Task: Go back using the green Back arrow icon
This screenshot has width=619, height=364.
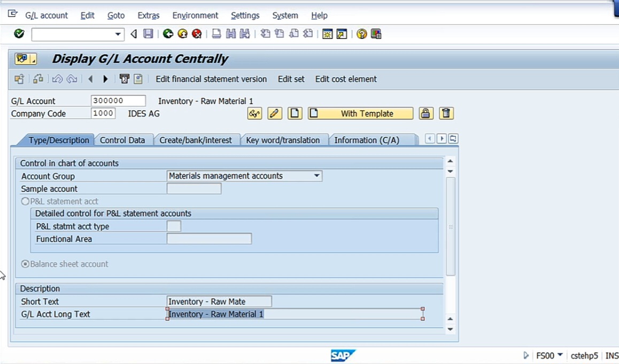Action: tap(168, 34)
